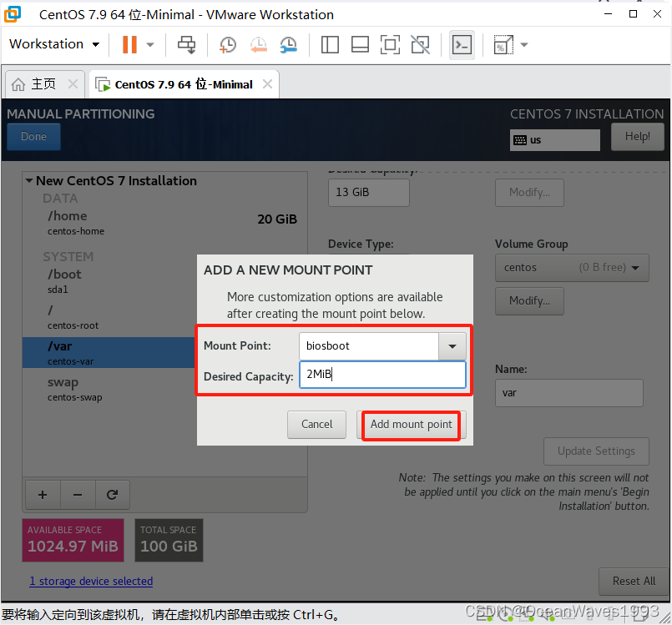Image resolution: width=672 pixels, height=625 pixels.
Task: Close the 主页 tab
Action: point(73,84)
